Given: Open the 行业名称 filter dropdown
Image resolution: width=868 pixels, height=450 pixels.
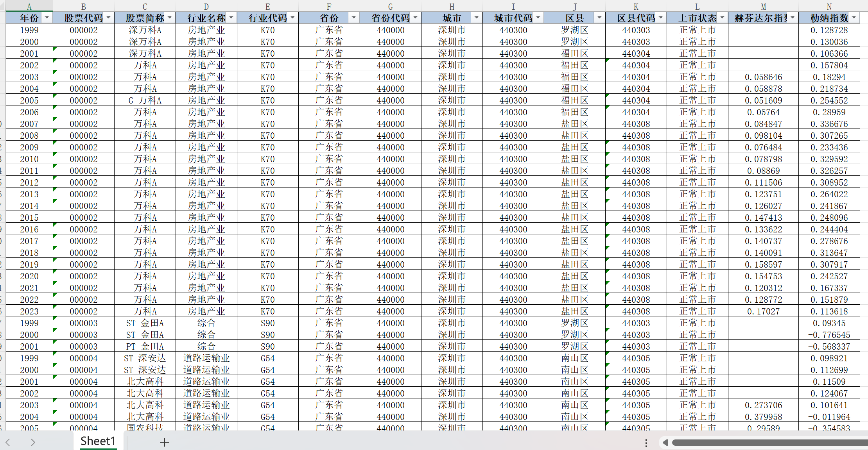Looking at the screenshot, I should tap(231, 18).
